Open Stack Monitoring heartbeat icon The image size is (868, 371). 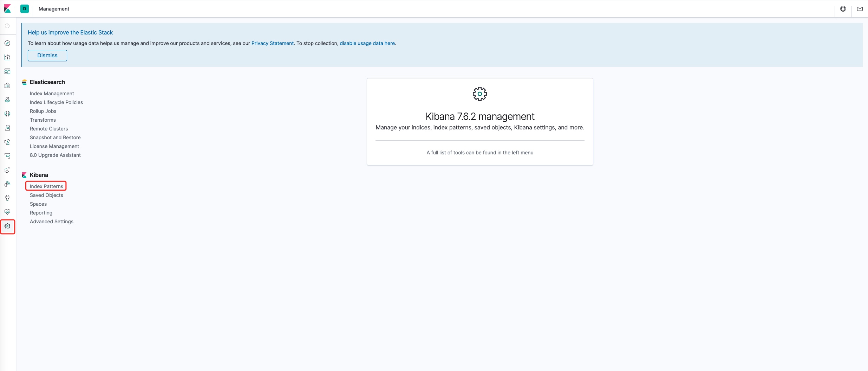[7, 212]
